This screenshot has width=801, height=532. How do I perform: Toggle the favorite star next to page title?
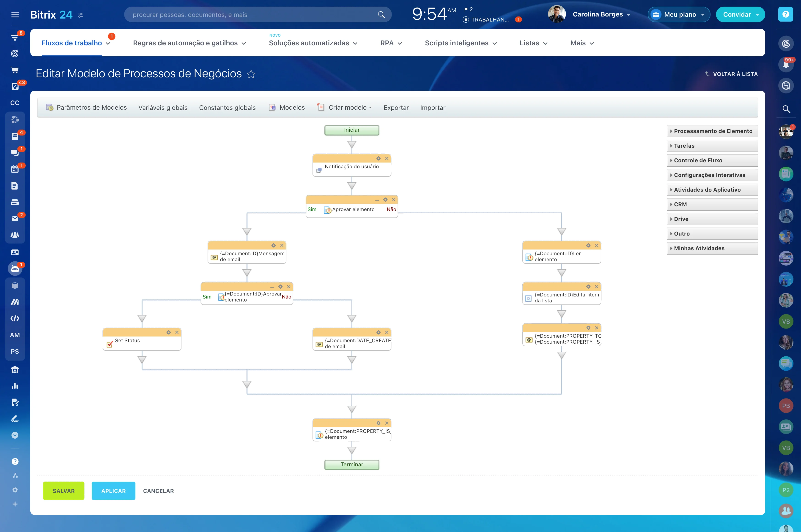click(x=251, y=74)
